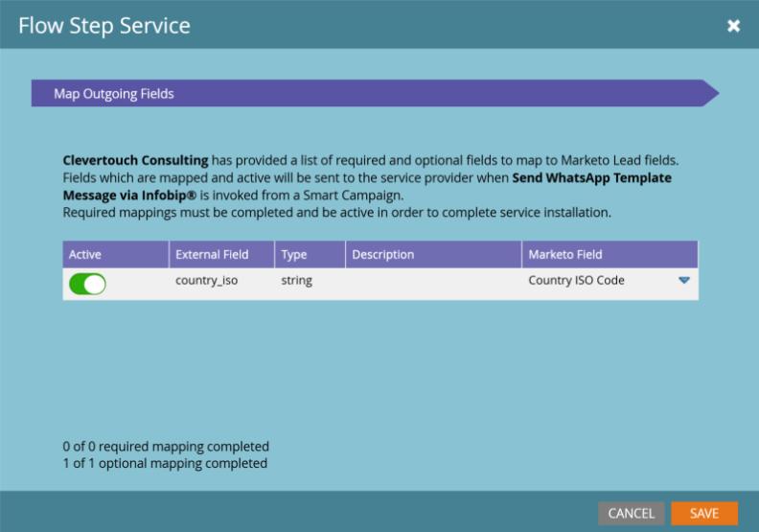This screenshot has height=532, width=759.
Task: Click the SAVE button
Action: (704, 513)
